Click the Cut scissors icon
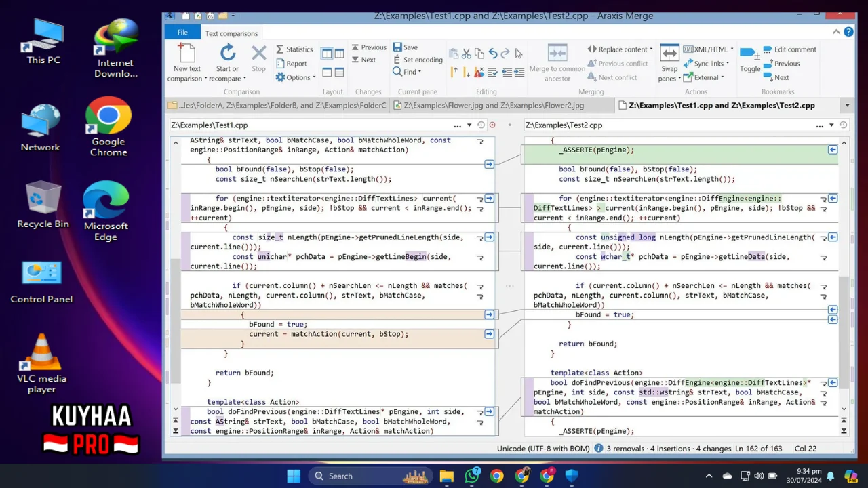 tap(466, 54)
